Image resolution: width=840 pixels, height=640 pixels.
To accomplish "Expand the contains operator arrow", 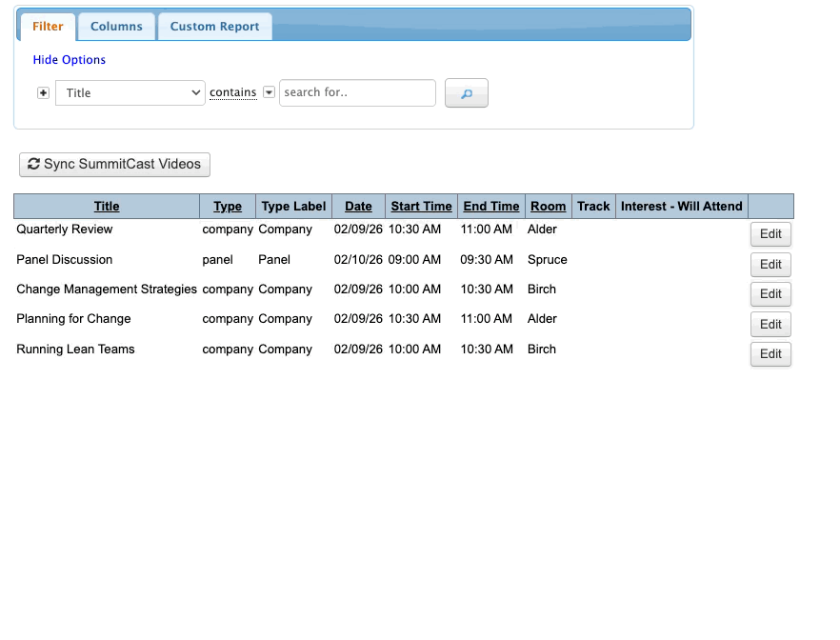I will [x=269, y=92].
